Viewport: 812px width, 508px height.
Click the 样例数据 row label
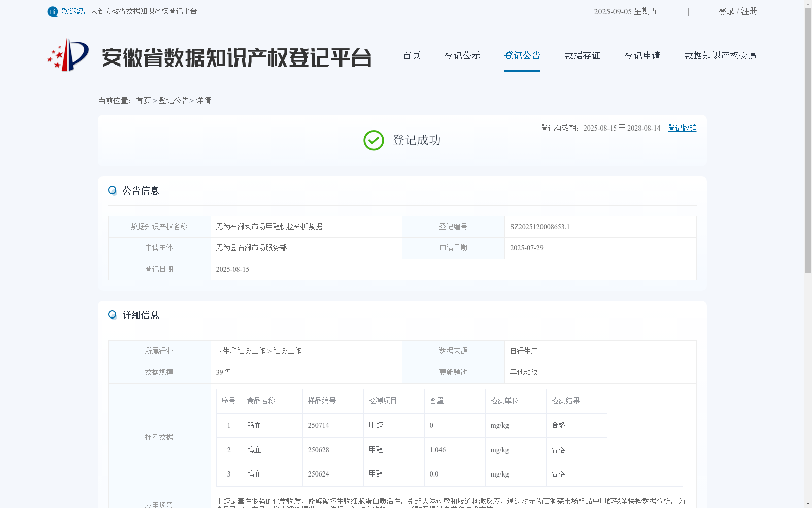159,437
